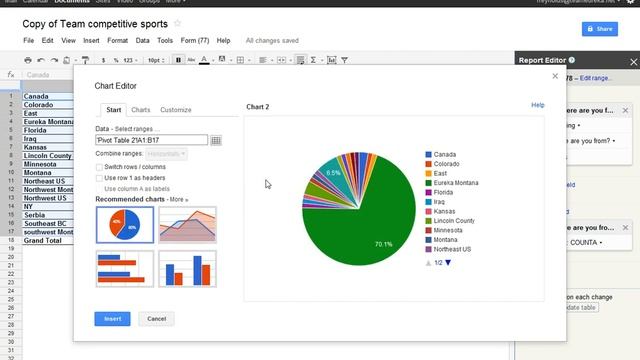This screenshot has height=360, width=640.
Task: Select the paint format tool
Action: [x=85, y=60]
